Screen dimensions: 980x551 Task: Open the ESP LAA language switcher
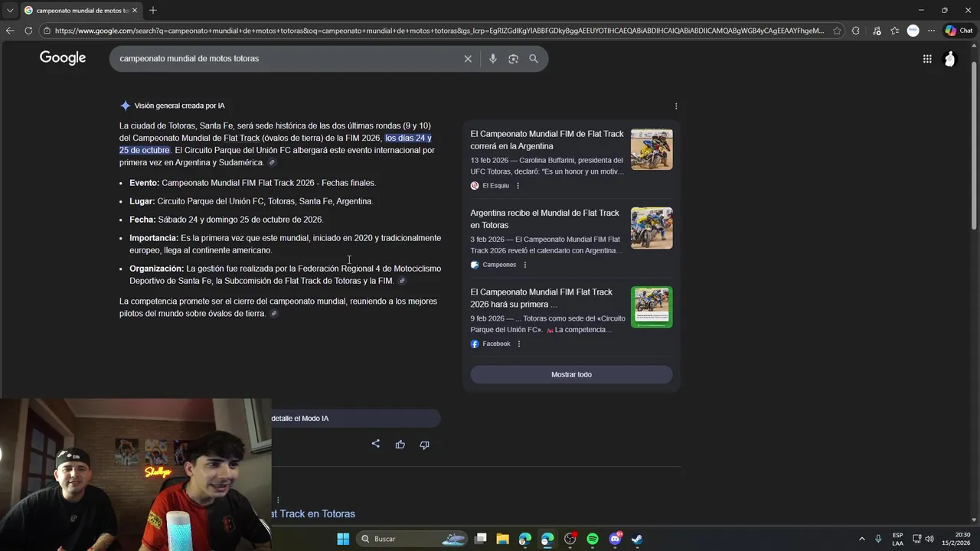coord(897,539)
